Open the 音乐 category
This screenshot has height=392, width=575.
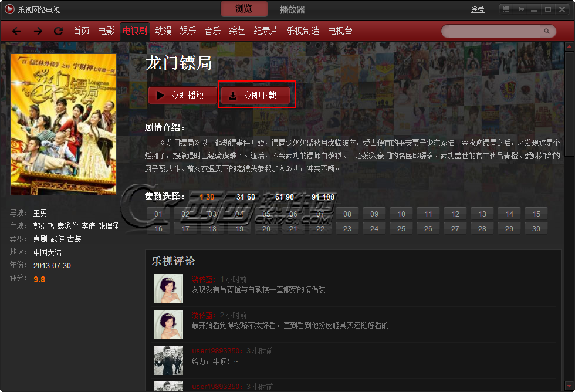point(212,31)
